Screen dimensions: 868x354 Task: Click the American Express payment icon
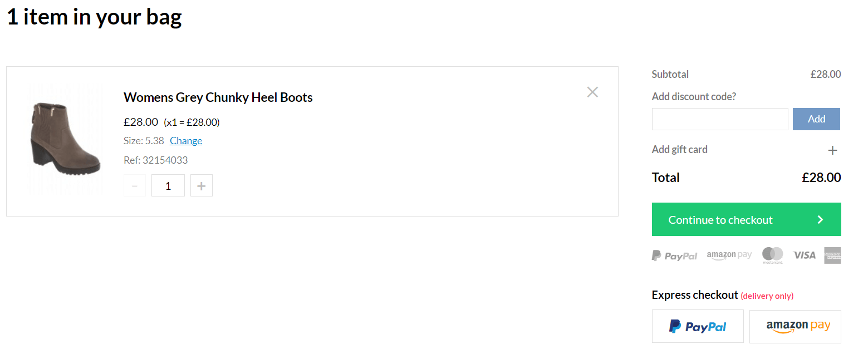coord(833,255)
